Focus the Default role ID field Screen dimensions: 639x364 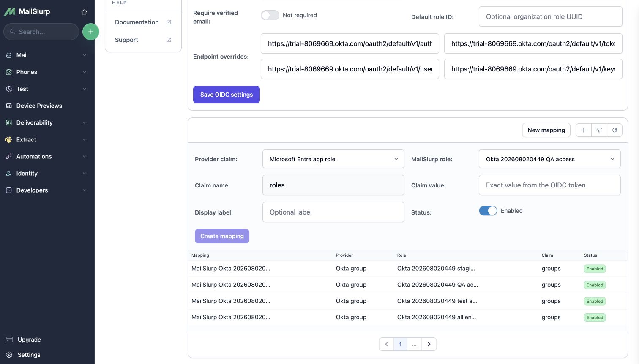550,16
